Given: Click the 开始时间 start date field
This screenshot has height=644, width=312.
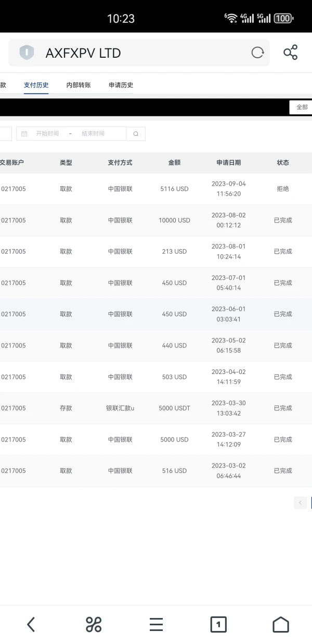Looking at the screenshot, I should point(47,134).
